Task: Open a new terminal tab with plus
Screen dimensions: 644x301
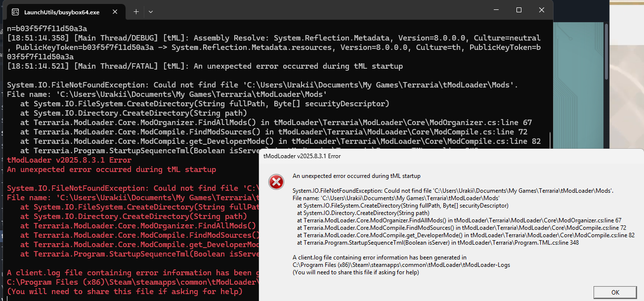Action: 136,12
